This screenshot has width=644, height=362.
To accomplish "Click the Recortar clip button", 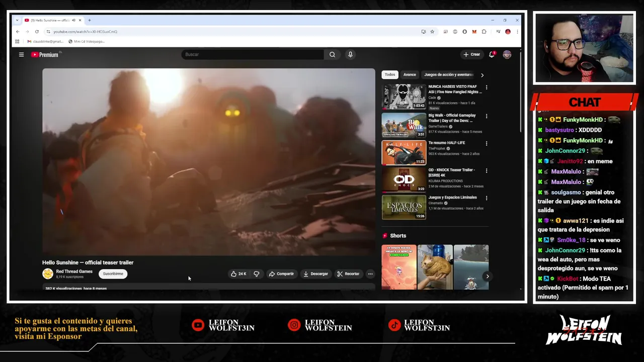I will click(x=348, y=274).
